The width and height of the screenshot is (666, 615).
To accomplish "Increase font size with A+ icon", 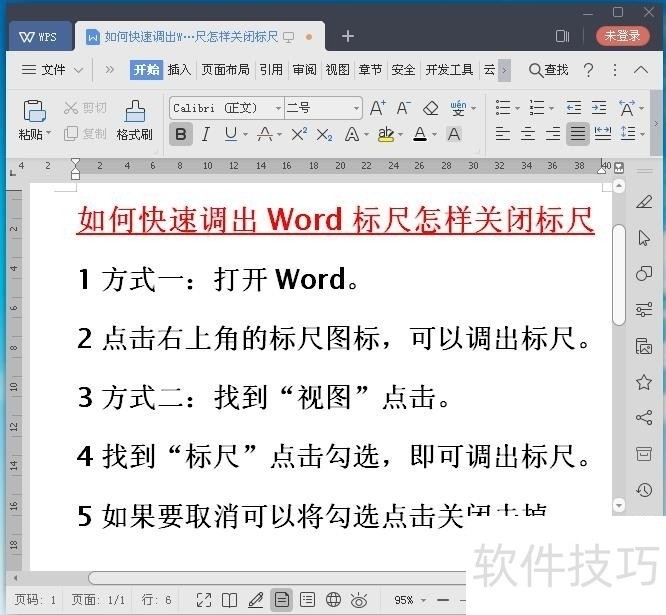I will pyautogui.click(x=377, y=108).
